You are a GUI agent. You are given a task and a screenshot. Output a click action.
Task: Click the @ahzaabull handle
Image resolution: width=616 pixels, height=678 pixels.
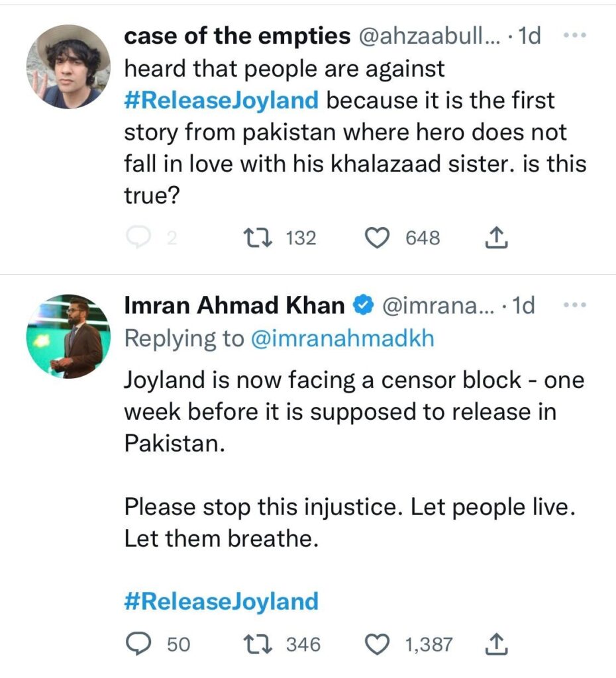429,36
